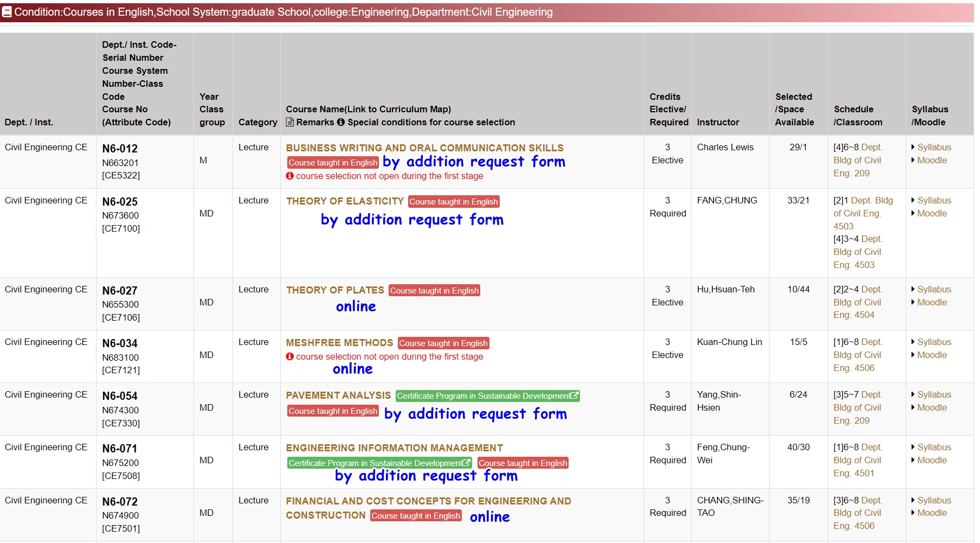Click instructor name Yang,Shin-Hsien

pos(719,401)
